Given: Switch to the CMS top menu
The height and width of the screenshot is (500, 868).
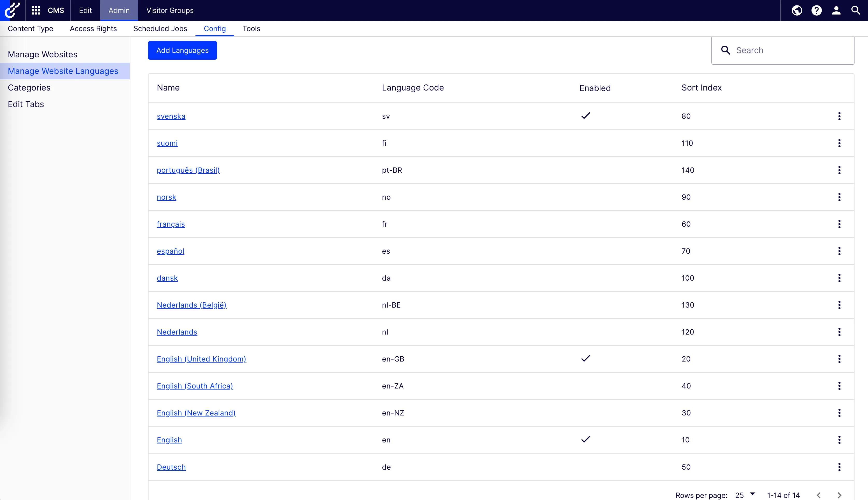Looking at the screenshot, I should coord(55,10).
